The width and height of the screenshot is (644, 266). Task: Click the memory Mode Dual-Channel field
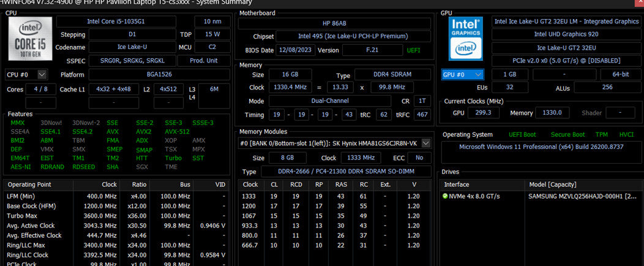click(330, 101)
